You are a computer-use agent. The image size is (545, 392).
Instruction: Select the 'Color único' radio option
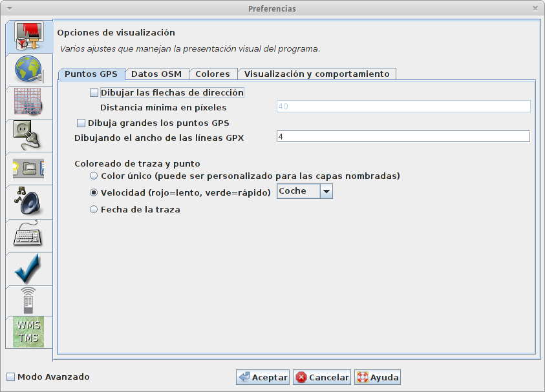(94, 176)
